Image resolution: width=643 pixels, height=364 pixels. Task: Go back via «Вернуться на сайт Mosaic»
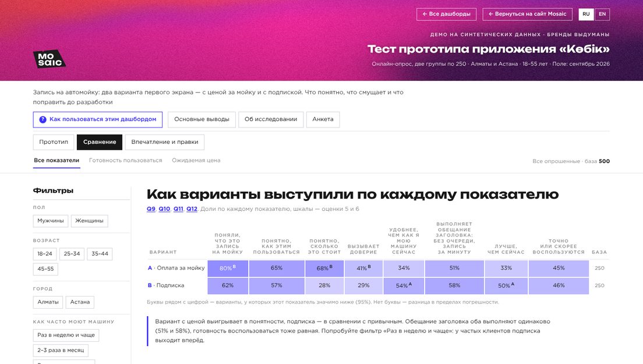click(x=527, y=14)
